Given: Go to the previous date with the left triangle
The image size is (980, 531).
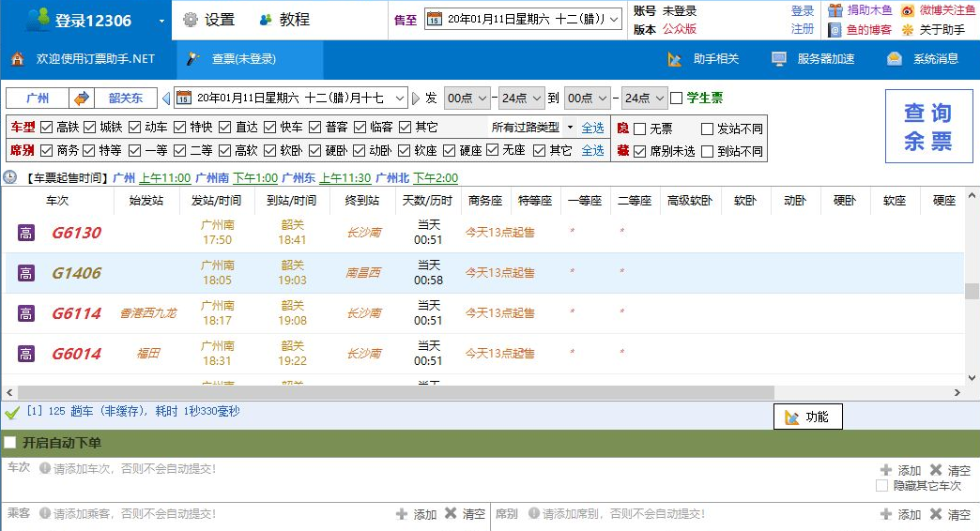Looking at the screenshot, I should (165, 99).
